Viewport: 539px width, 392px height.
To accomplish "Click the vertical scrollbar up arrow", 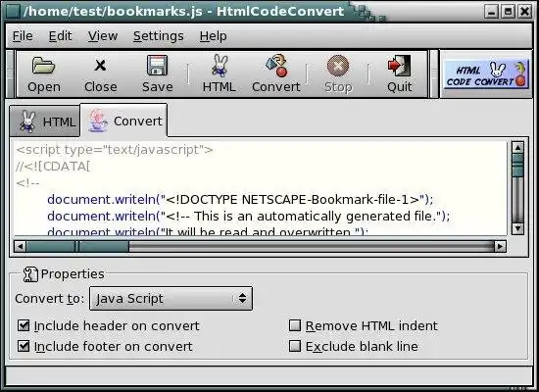I will (x=517, y=148).
